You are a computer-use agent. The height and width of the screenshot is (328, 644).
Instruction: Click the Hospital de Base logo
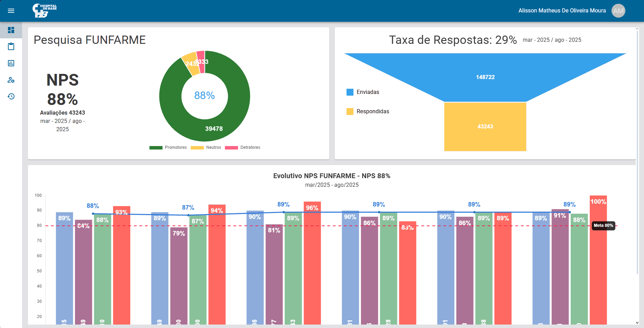pos(44,11)
